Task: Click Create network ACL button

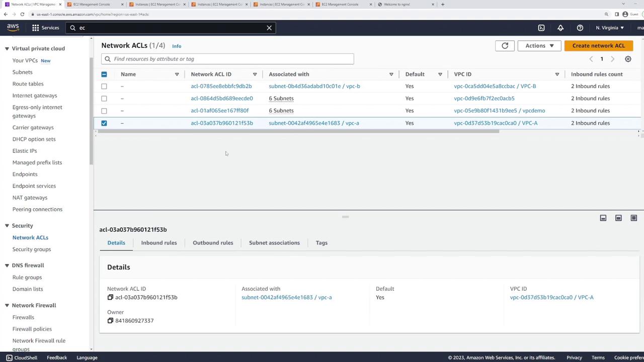Action: (598, 46)
